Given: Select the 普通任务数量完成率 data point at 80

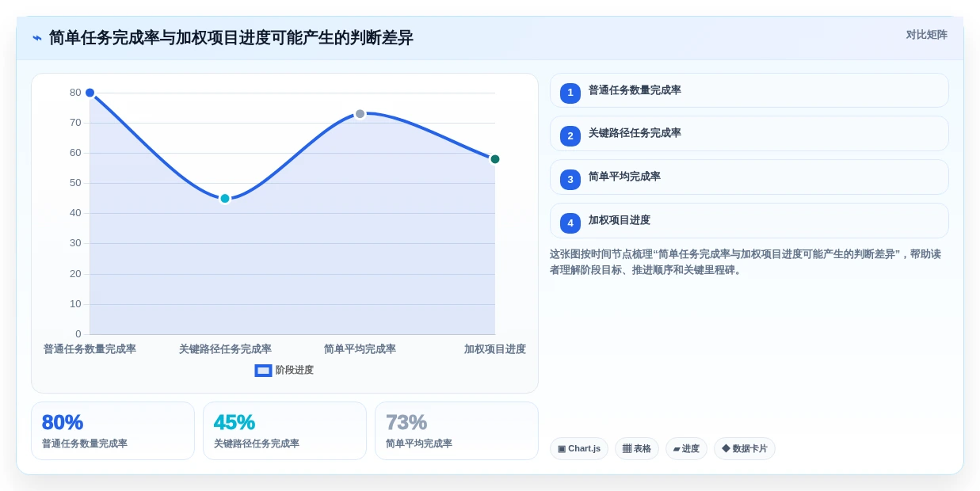Looking at the screenshot, I should click(x=90, y=93).
